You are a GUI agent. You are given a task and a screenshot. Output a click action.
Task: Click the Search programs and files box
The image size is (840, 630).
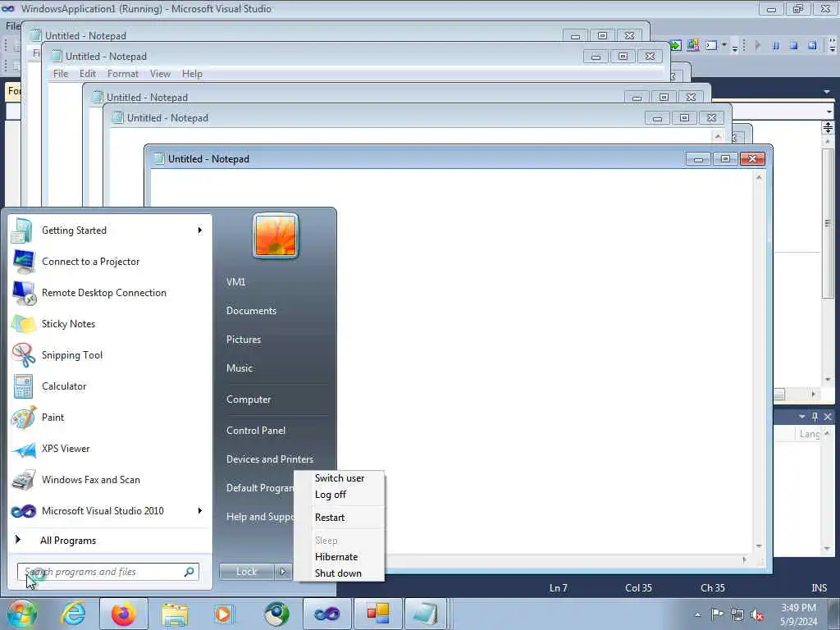(x=107, y=572)
